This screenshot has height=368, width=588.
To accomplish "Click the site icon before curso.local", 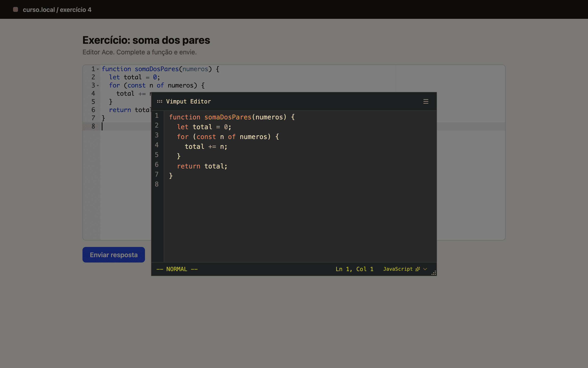I will click(x=16, y=9).
